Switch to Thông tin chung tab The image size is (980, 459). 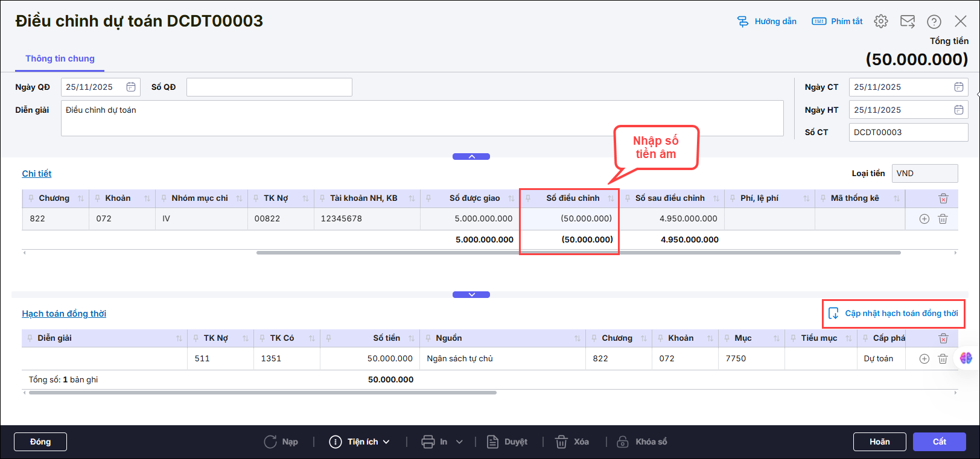pyautogui.click(x=60, y=59)
